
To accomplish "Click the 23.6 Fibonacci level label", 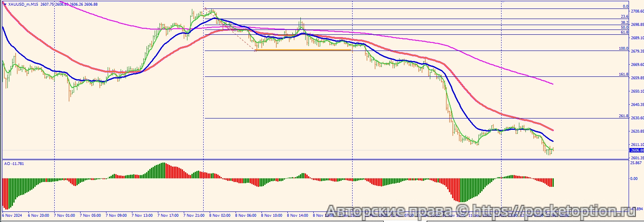I will point(624,17).
